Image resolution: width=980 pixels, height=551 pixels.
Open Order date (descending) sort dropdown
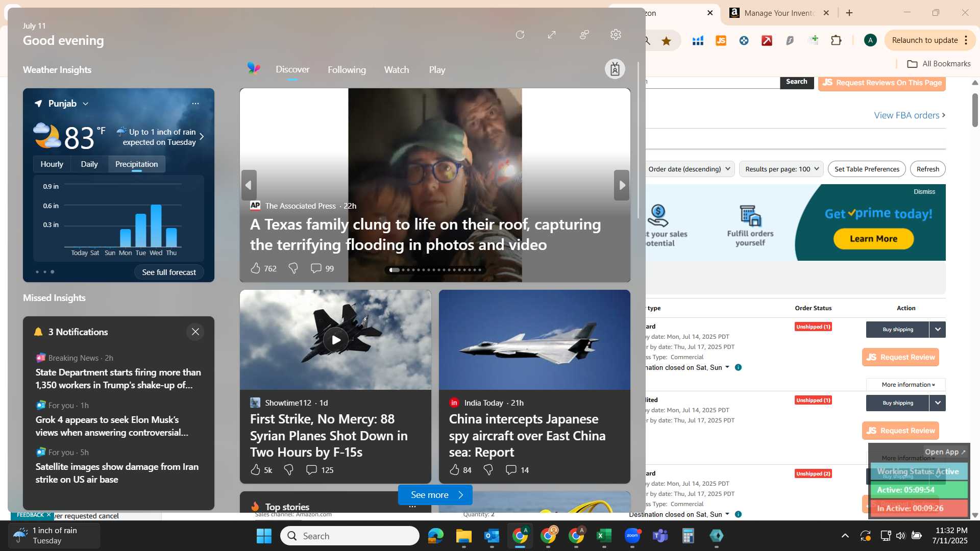point(690,169)
